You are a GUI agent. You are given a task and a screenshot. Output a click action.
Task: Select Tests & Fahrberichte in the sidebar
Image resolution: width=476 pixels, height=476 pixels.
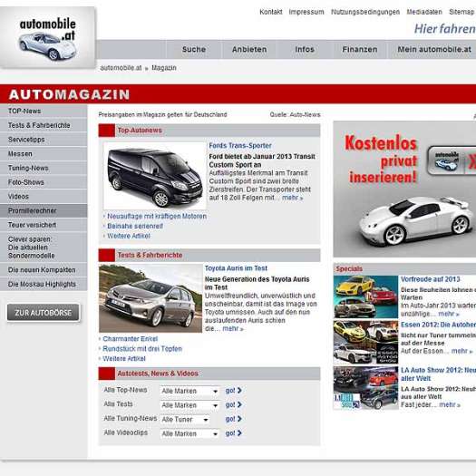click(x=44, y=125)
